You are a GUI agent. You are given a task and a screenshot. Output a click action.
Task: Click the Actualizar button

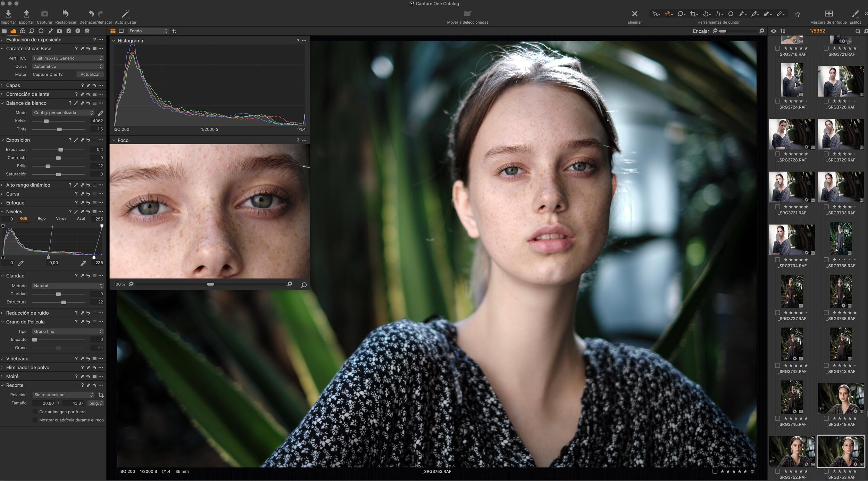[90, 75]
